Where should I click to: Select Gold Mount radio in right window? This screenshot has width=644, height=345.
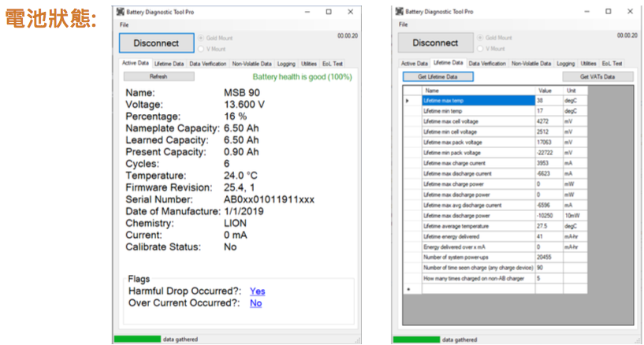click(x=480, y=37)
